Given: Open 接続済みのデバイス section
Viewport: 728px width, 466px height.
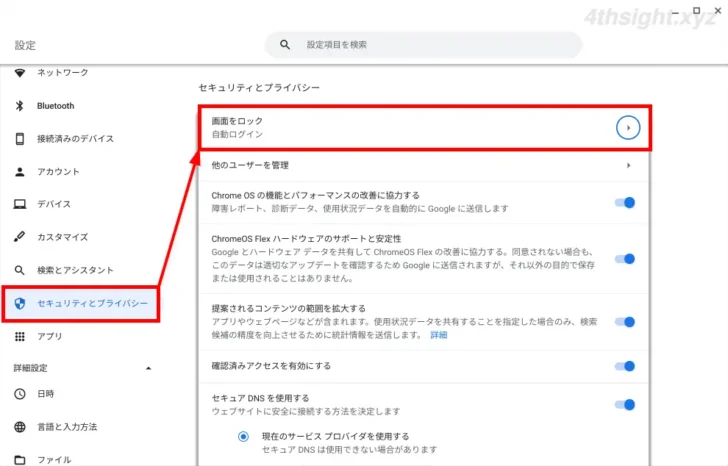Looking at the screenshot, I should click(75, 138).
